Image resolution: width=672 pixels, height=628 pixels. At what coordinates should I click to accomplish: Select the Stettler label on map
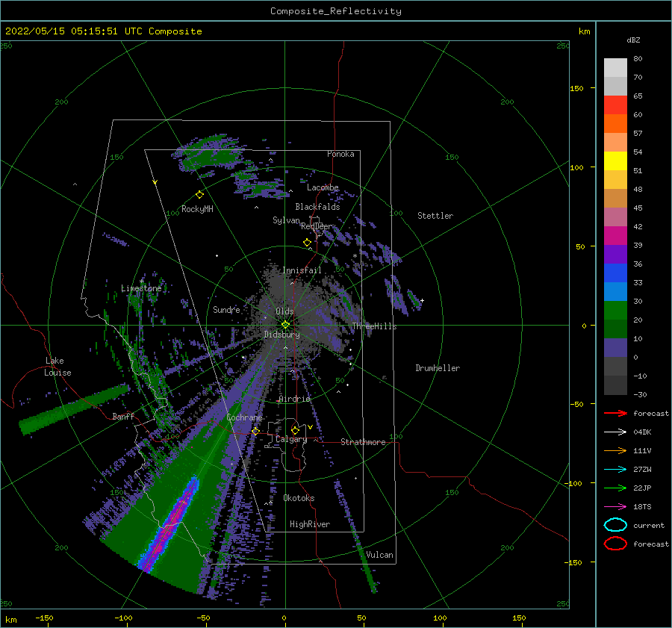click(x=435, y=216)
